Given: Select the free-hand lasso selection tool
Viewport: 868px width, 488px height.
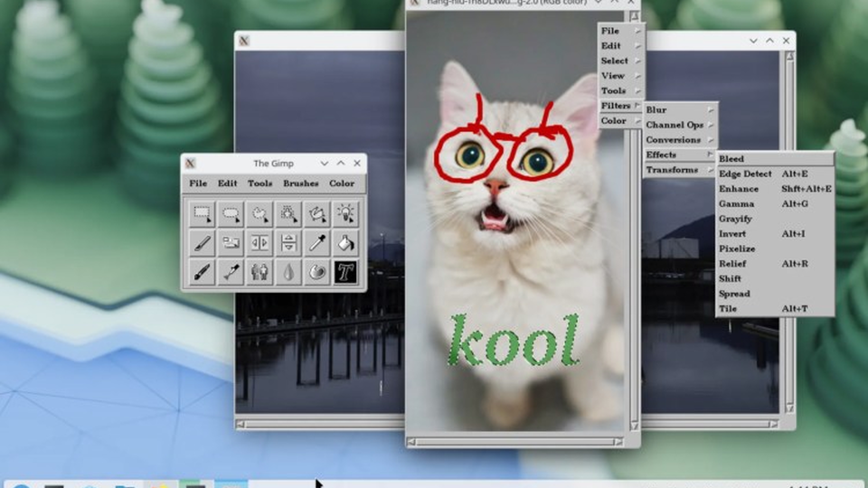Looking at the screenshot, I should 259,214.
